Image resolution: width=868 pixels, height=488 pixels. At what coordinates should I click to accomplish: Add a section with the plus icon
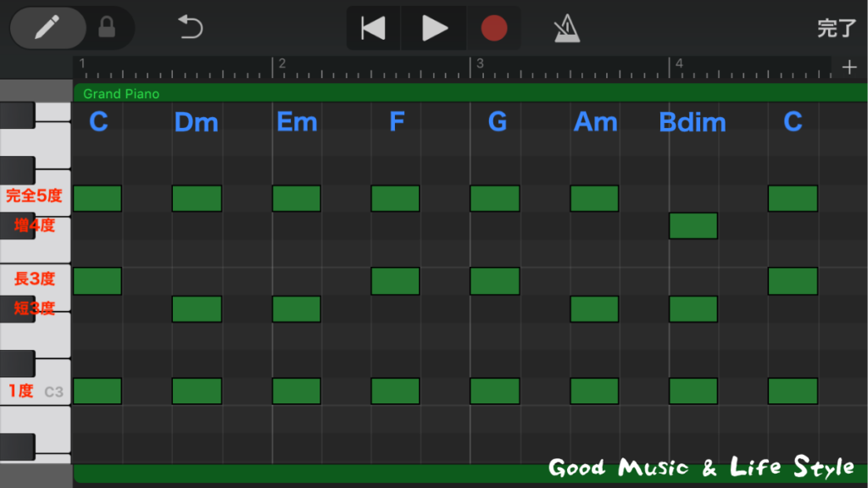[849, 68]
